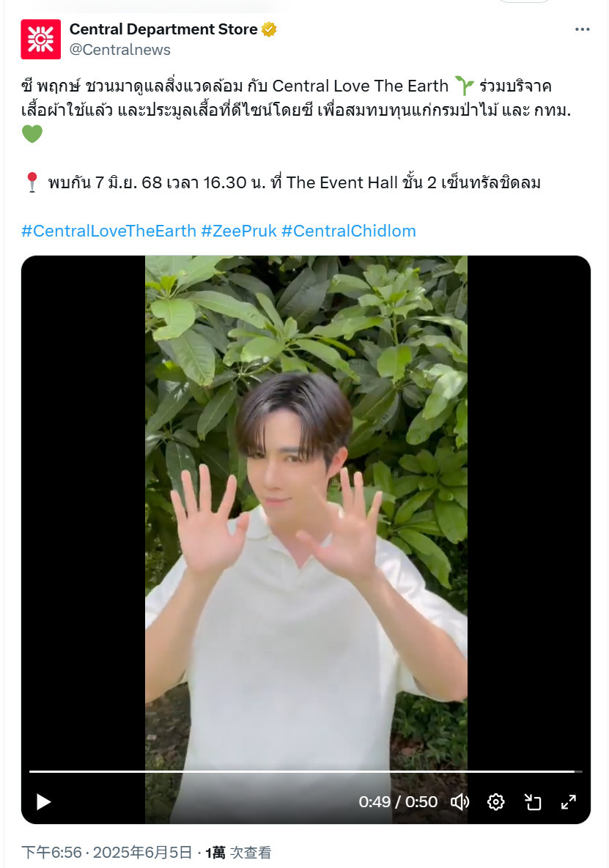Click Central Department Store profile avatar
609x868 pixels.
pos(40,40)
